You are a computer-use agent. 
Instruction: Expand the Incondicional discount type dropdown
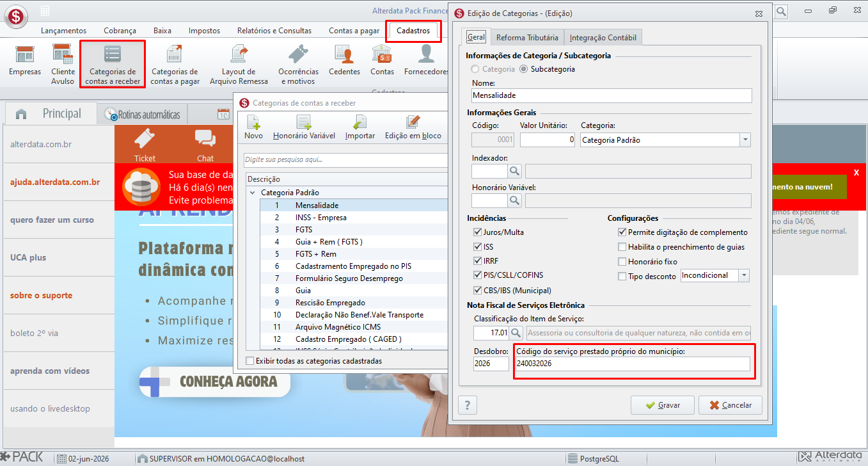point(743,275)
